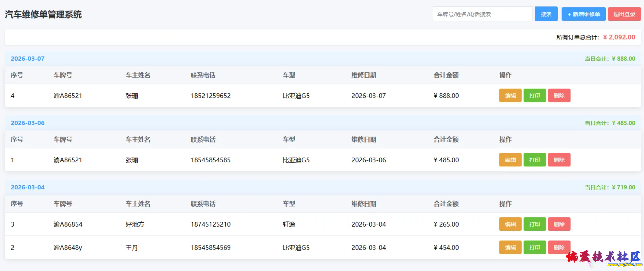The image size is (644, 271).
Task: Print the 轩逸 order for 好地方
Action: [x=535, y=224]
